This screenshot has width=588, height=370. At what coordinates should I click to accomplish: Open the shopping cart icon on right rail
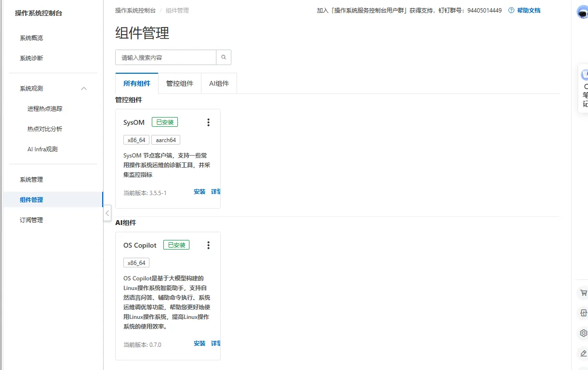[583, 292]
